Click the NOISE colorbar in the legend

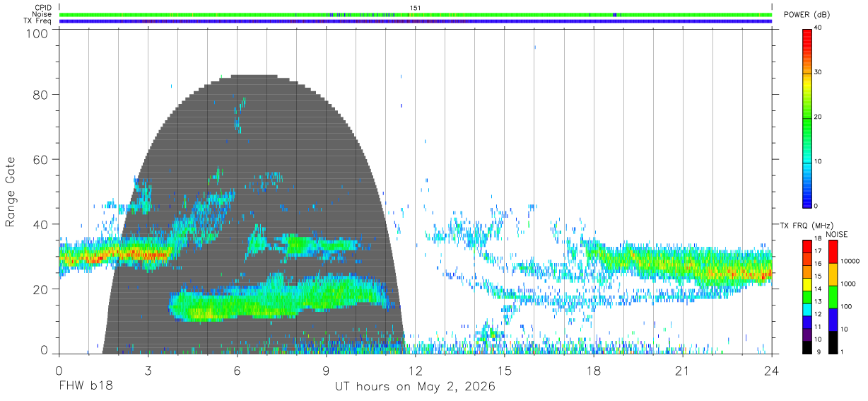[833, 297]
